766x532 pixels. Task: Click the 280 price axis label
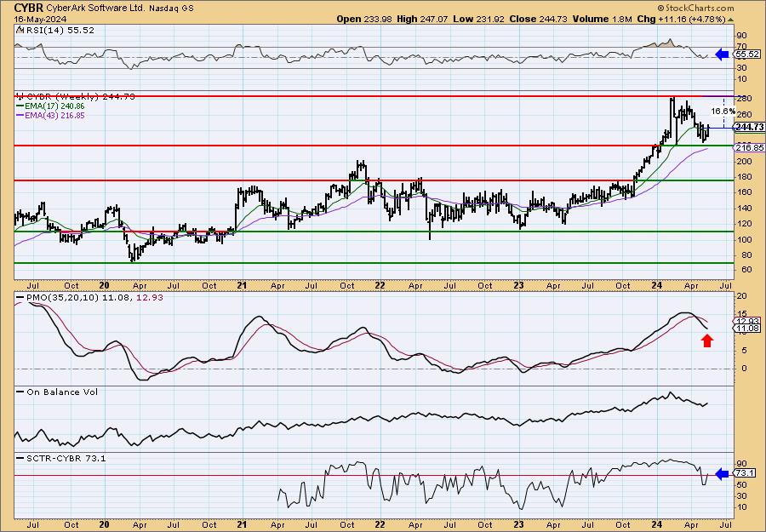pyautogui.click(x=744, y=99)
